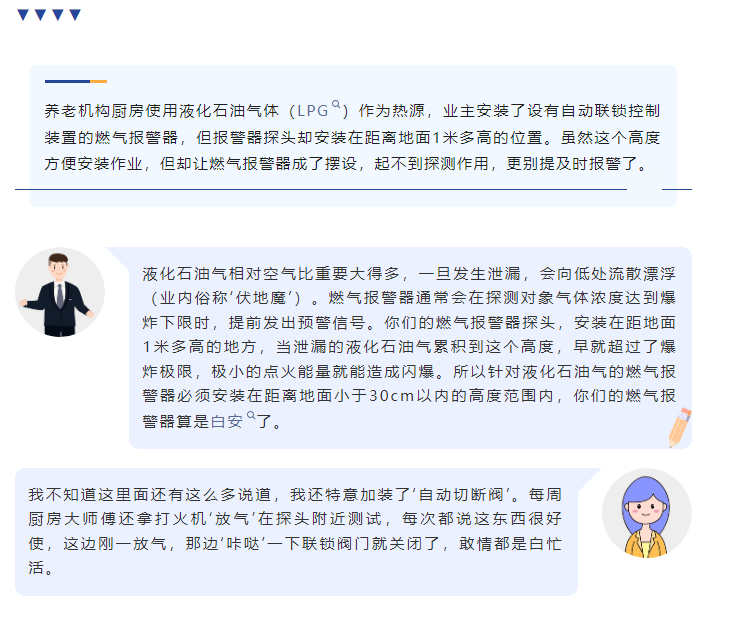Click the pencil icon on the speech bubble
Screen dimensions: 735x627
click(680, 427)
